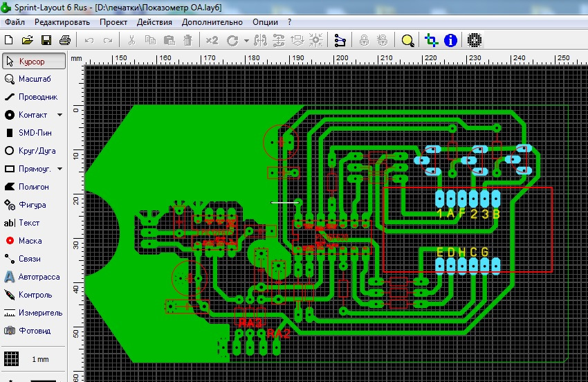The width and height of the screenshot is (588, 382).
Task: Expand the Контакт pad shape dropdown
Action: 59,115
